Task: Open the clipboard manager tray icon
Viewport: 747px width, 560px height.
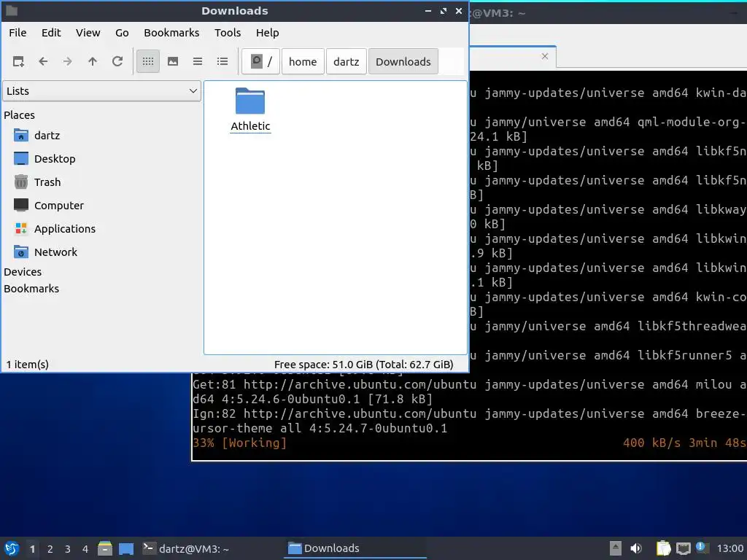Action: (663, 548)
